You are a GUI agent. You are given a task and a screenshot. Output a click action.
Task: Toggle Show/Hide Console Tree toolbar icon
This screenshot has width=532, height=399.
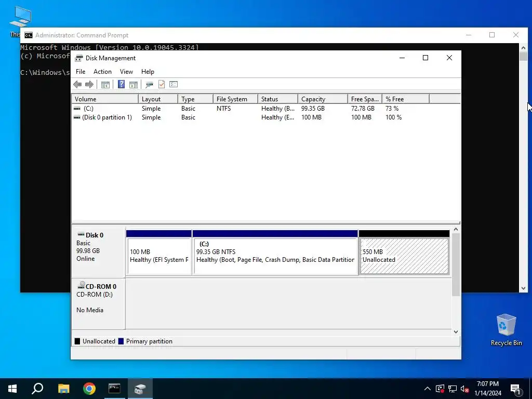point(105,85)
